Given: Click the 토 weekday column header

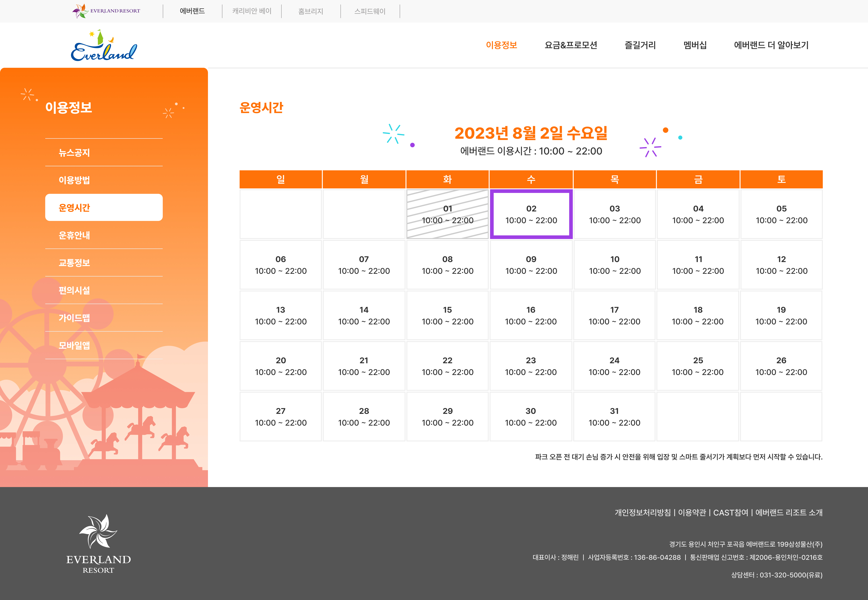Looking at the screenshot, I should coord(782,179).
